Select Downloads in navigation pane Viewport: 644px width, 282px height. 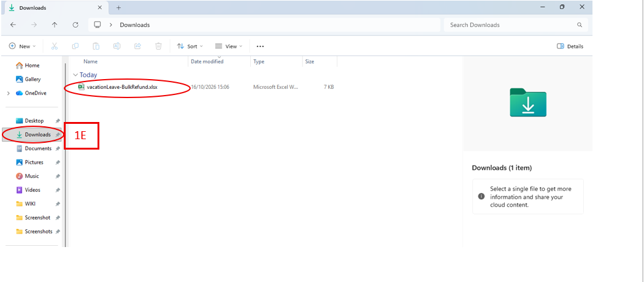click(x=38, y=135)
